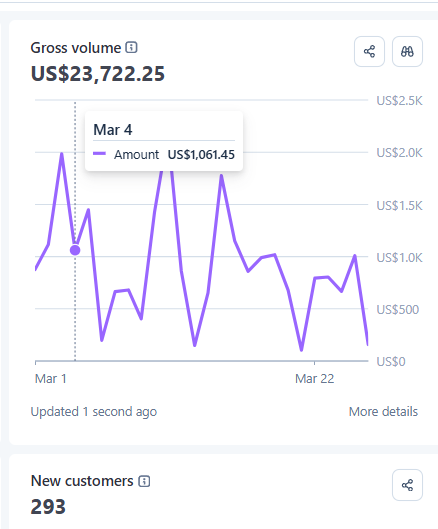Click the New customers heading
The height and width of the screenshot is (529, 438).
coord(82,481)
